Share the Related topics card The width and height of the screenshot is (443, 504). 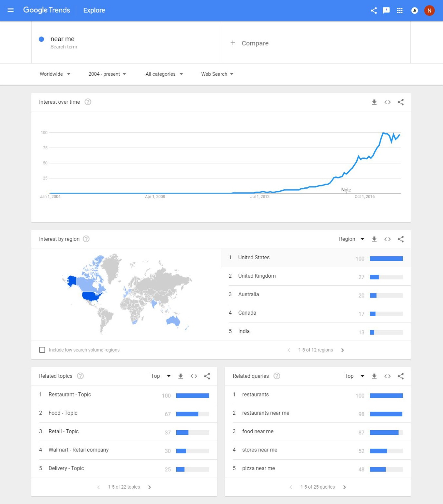pos(207,376)
